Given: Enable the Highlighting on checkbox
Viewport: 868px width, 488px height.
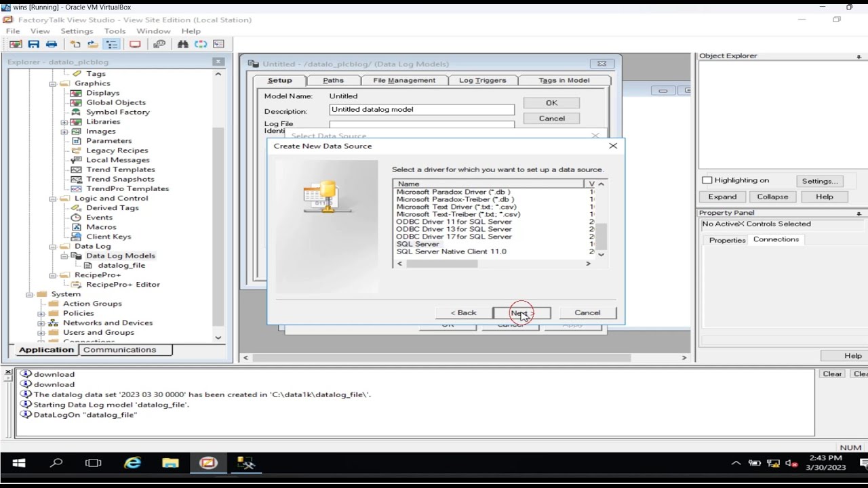Looking at the screenshot, I should [x=707, y=180].
